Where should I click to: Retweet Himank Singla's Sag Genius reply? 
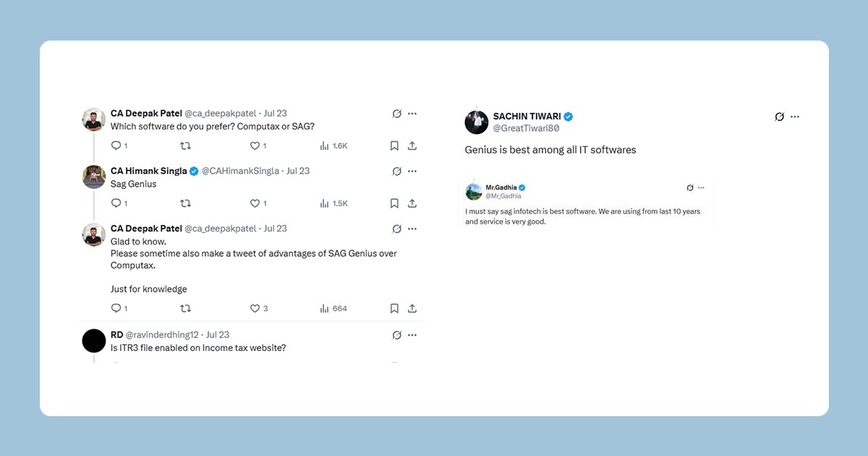click(185, 203)
